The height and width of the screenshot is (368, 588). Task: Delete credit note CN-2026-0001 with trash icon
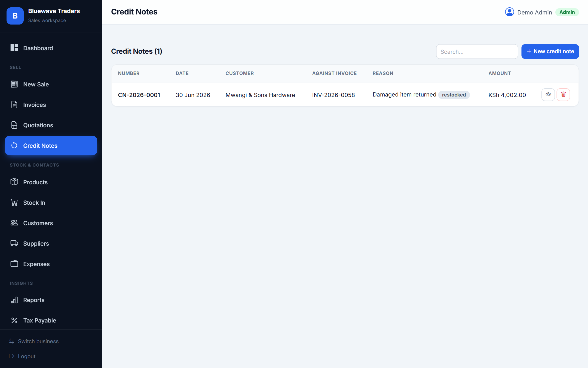point(563,95)
